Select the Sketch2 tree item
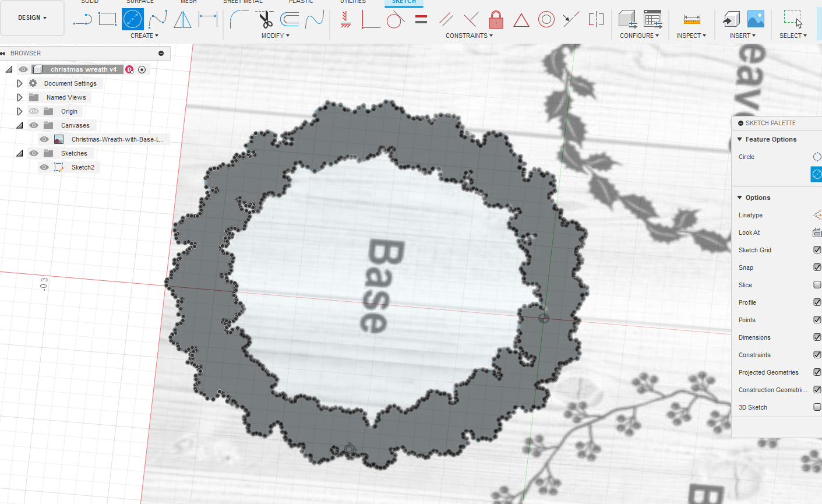 click(x=83, y=167)
